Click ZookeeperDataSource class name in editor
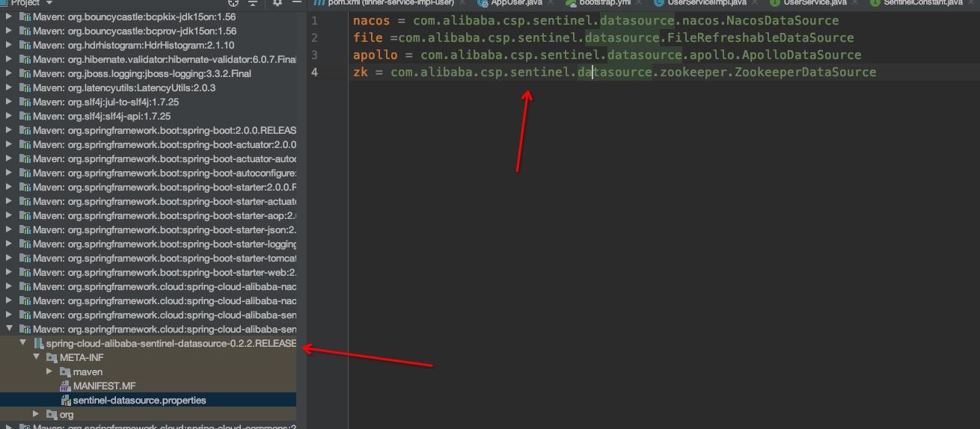 click(x=805, y=72)
